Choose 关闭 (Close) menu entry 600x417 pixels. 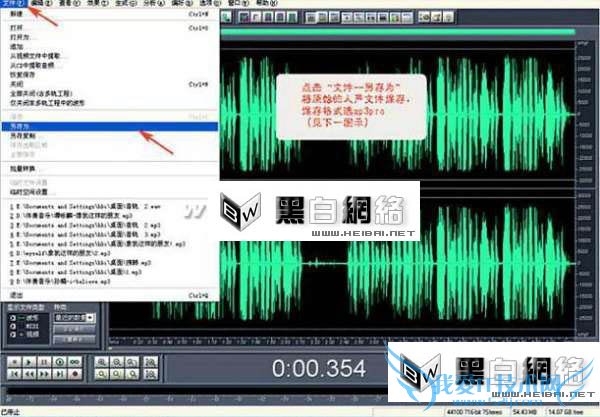click(110, 84)
